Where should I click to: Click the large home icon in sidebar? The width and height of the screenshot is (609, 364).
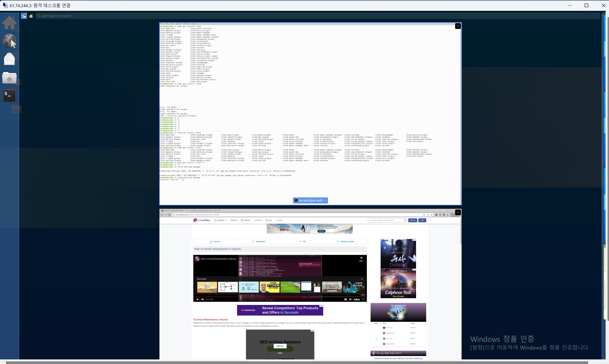(x=9, y=22)
